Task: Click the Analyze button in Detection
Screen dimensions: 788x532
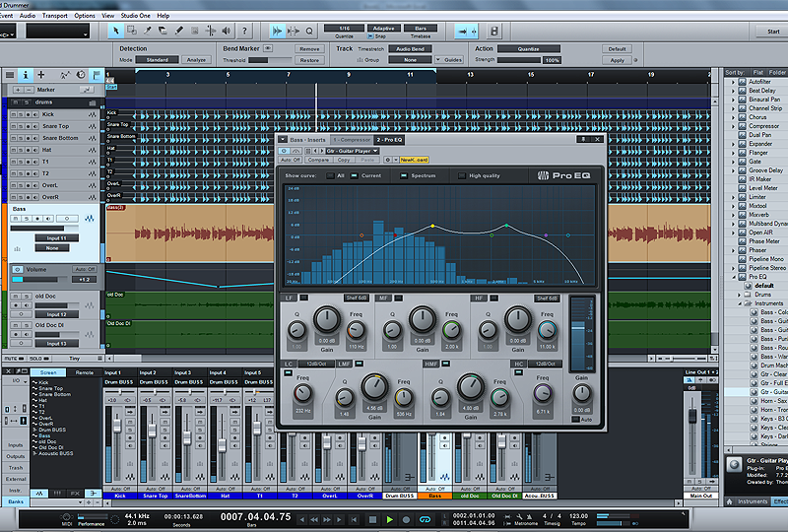Action: tap(197, 60)
